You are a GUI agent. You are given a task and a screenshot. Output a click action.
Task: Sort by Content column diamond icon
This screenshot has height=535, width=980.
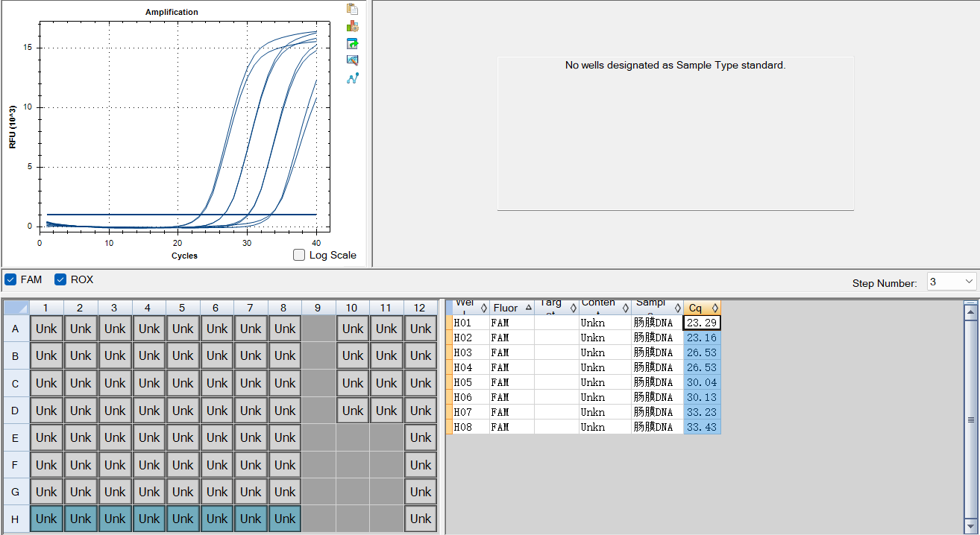625,308
